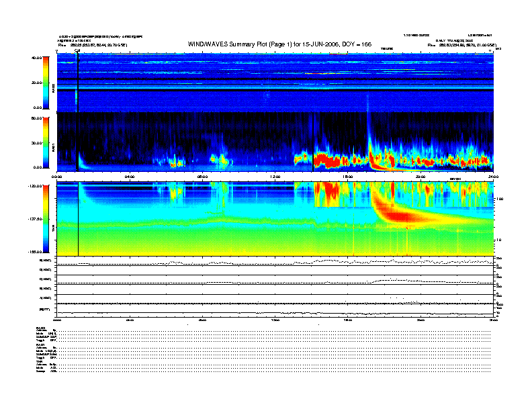Click the TNR panel rainbow color bar
Screen dimensions: 532x411
46,219
